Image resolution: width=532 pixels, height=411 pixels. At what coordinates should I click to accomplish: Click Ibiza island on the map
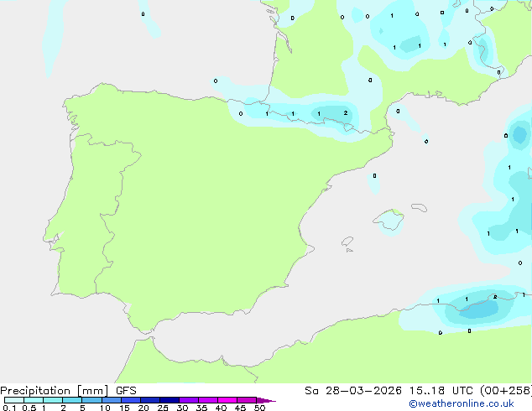[x=347, y=242]
